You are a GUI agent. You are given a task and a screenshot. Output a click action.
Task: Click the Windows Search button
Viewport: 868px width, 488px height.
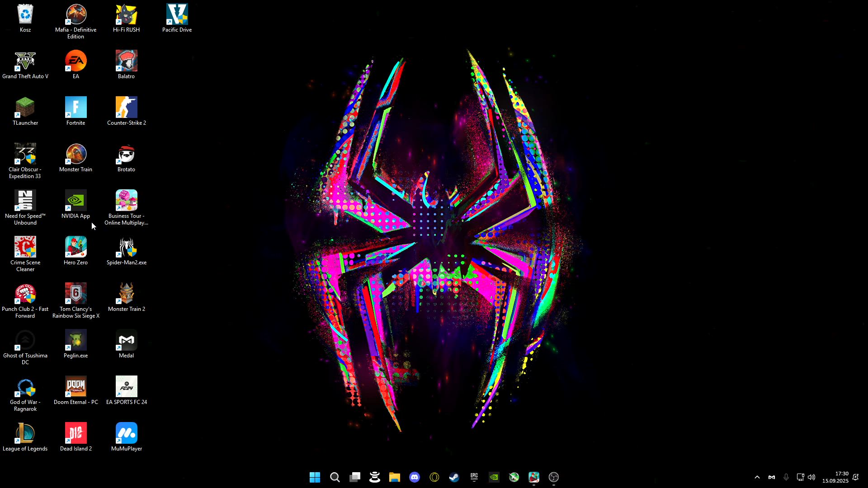[335, 477]
